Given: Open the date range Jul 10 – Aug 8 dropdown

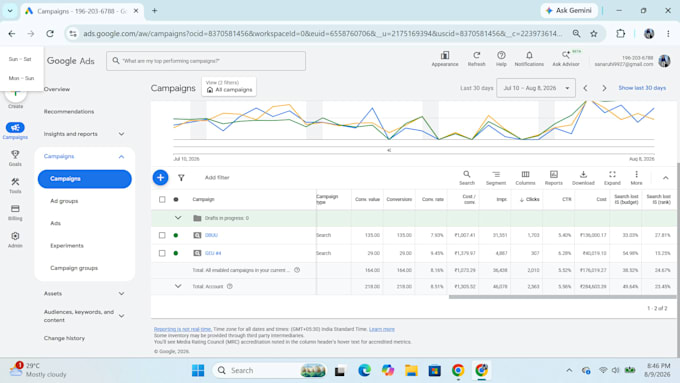Looking at the screenshot, I should [x=536, y=88].
